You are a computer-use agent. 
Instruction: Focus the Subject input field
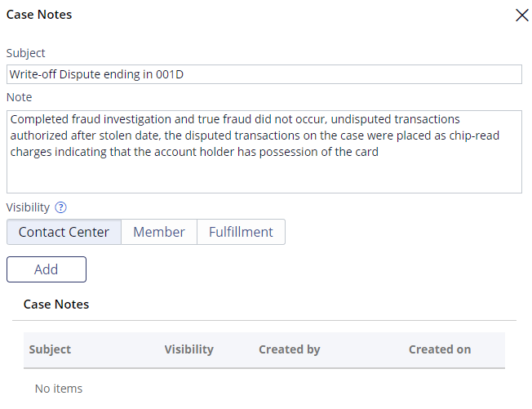[x=264, y=74]
